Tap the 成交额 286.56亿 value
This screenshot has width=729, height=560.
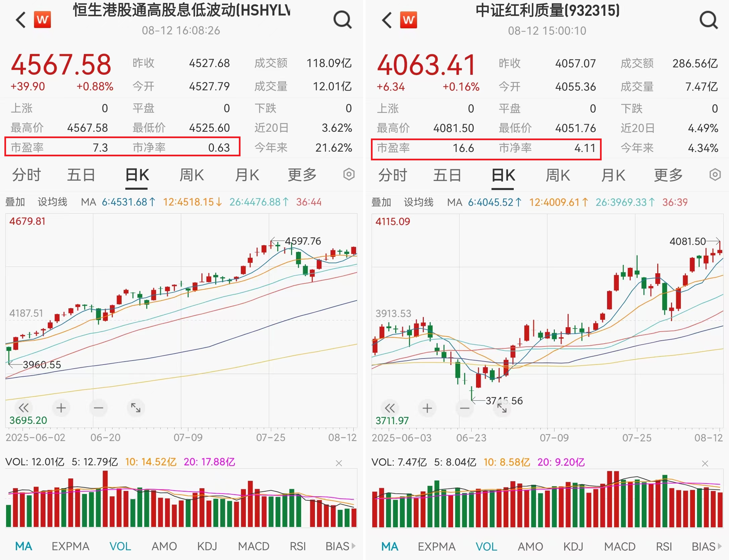point(695,63)
